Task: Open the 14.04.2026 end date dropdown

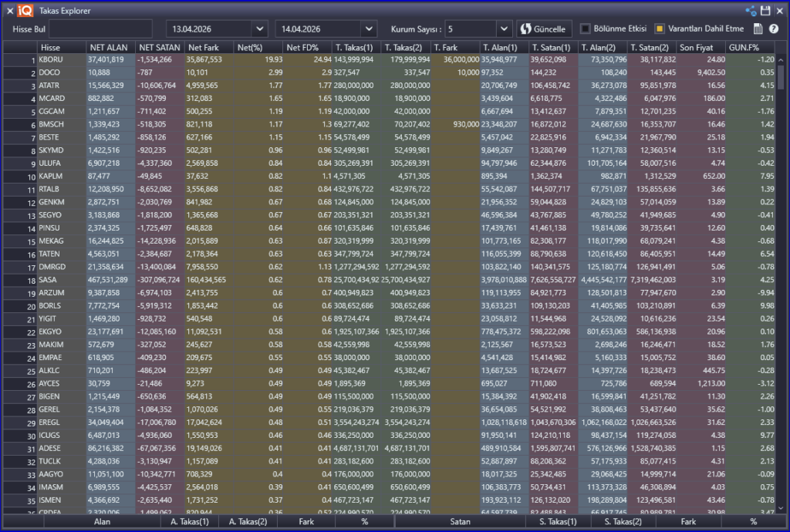Action: [369, 29]
